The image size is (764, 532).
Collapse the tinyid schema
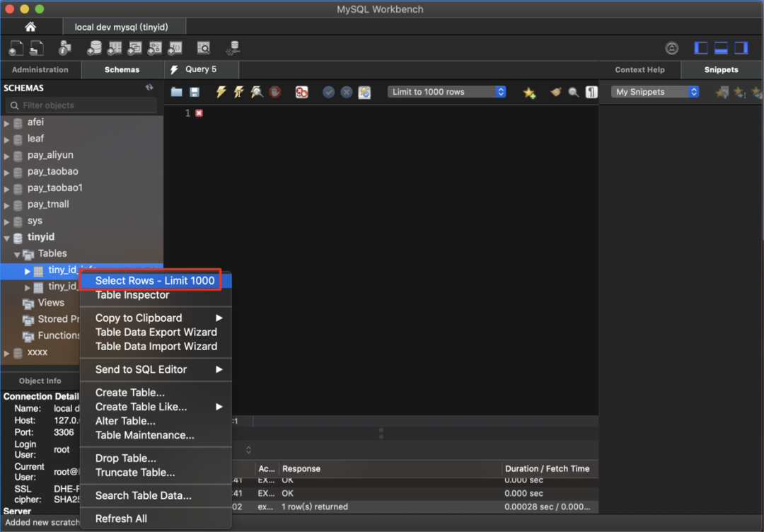[x=6, y=238]
